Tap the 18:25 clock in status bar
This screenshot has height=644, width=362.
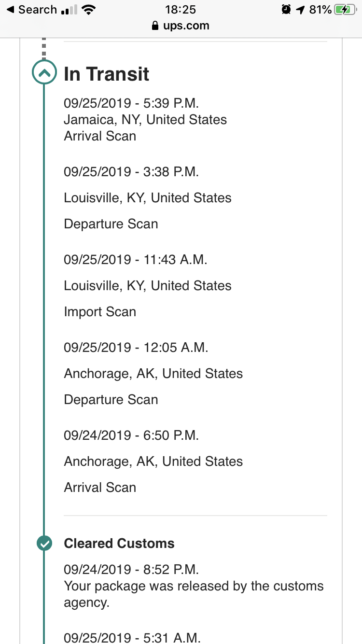181,10
